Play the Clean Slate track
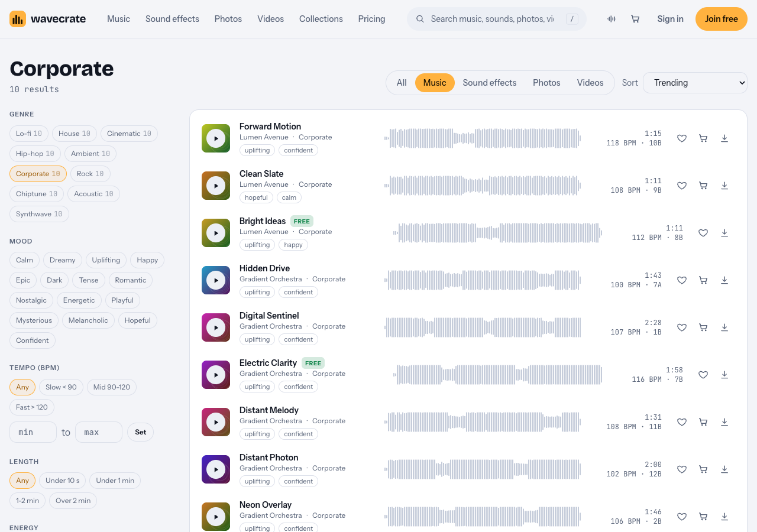 (216, 186)
